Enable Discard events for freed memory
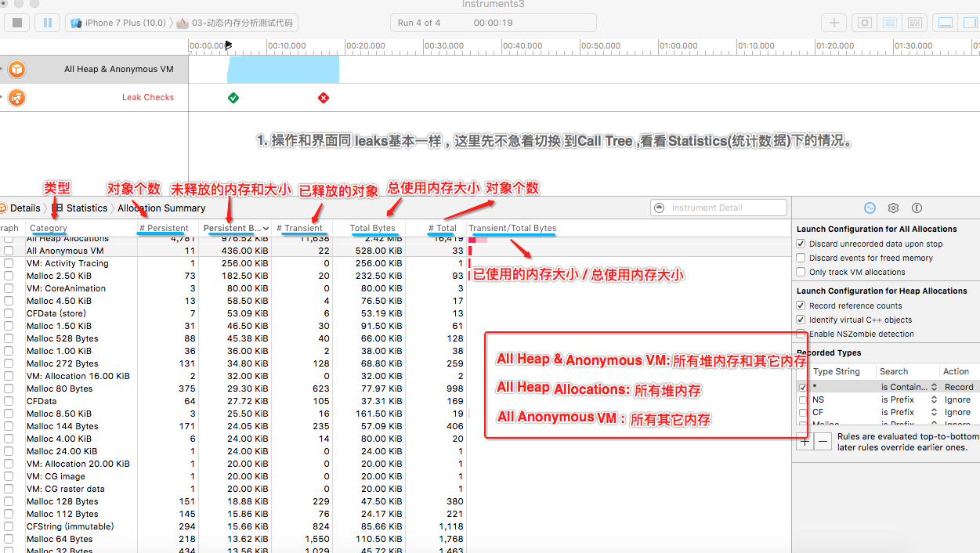The height and width of the screenshot is (553, 980). pyautogui.click(x=801, y=258)
